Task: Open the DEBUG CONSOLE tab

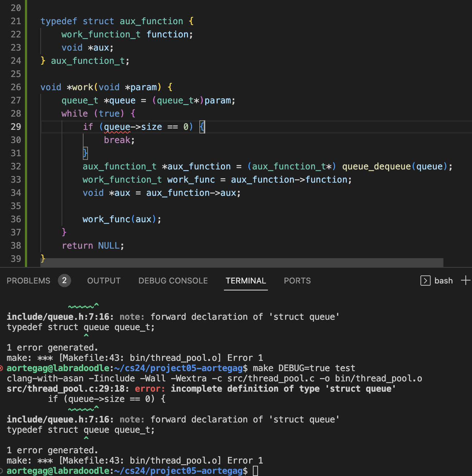Action: click(x=173, y=281)
